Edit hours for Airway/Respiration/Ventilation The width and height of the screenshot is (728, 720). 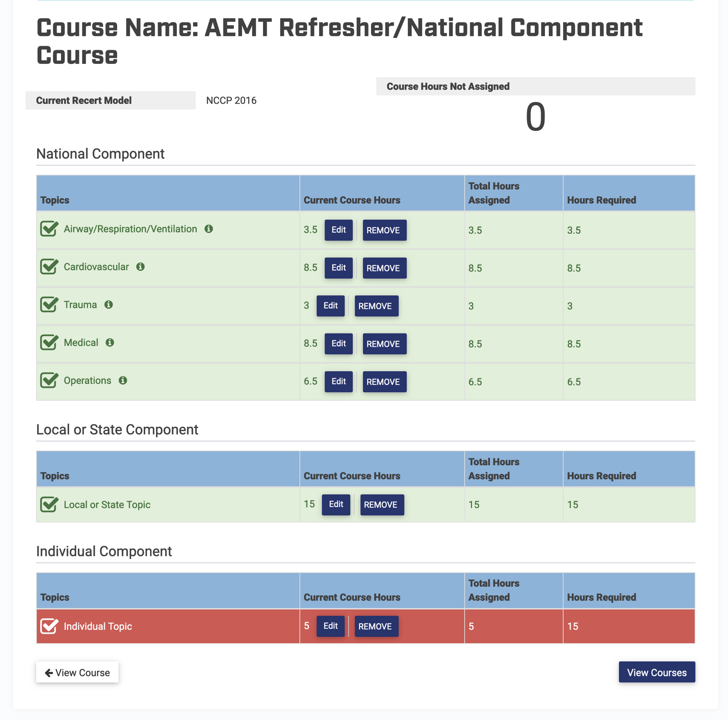click(x=338, y=230)
